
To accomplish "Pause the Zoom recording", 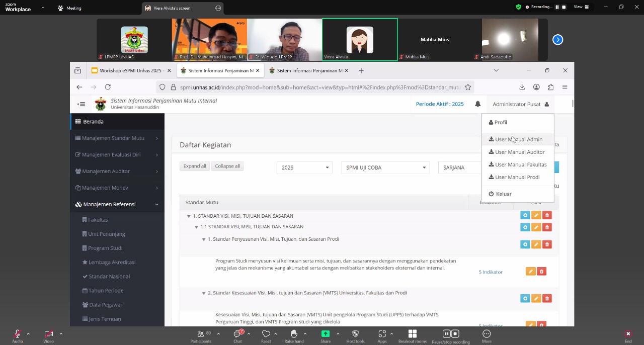I will click(556, 7).
